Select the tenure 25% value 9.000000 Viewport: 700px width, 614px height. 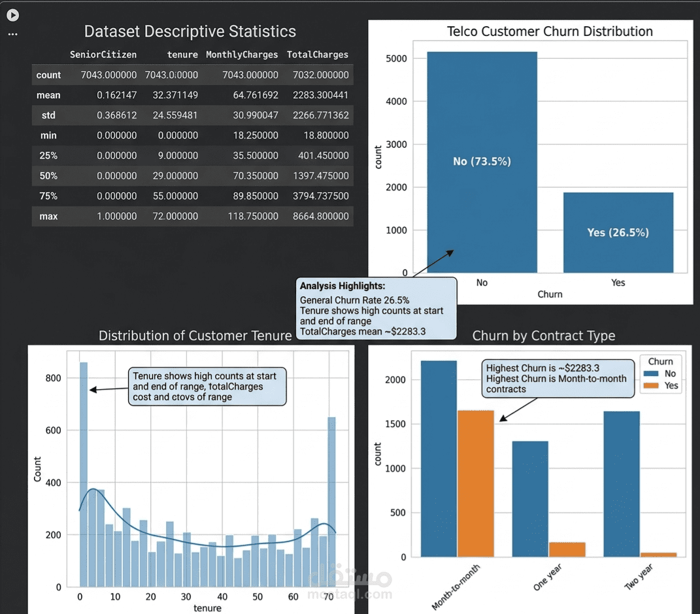[x=178, y=156]
